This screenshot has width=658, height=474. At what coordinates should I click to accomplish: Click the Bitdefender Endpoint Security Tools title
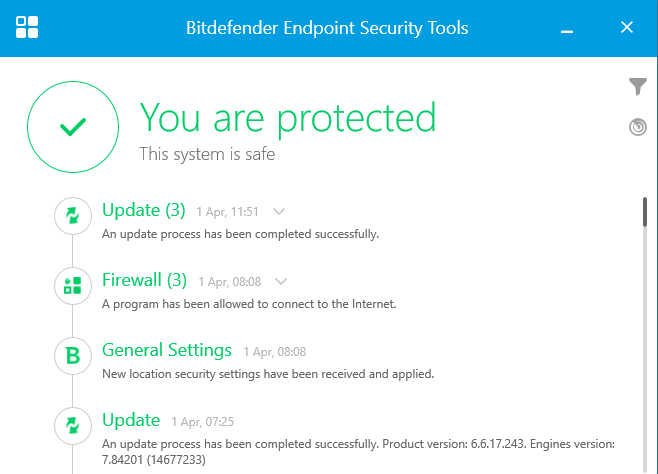pyautogui.click(x=327, y=28)
